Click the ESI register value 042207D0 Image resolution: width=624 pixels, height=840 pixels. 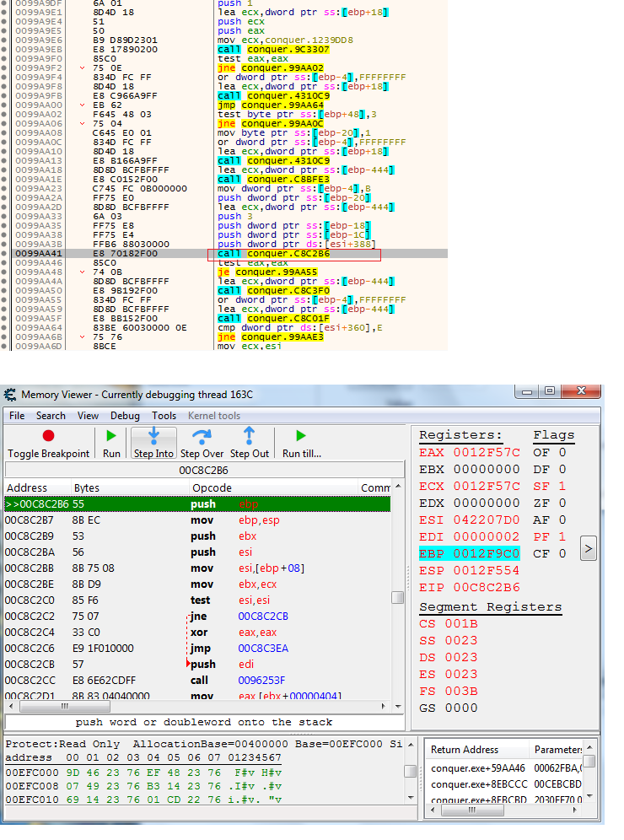[487, 520]
